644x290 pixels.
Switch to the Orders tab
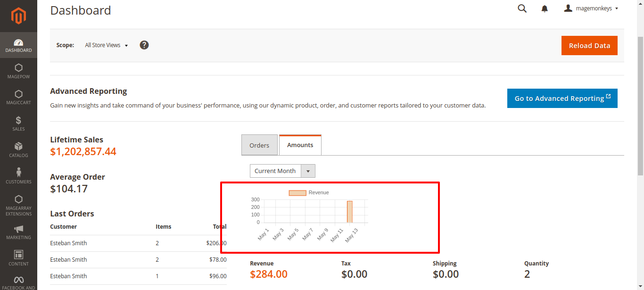point(259,145)
